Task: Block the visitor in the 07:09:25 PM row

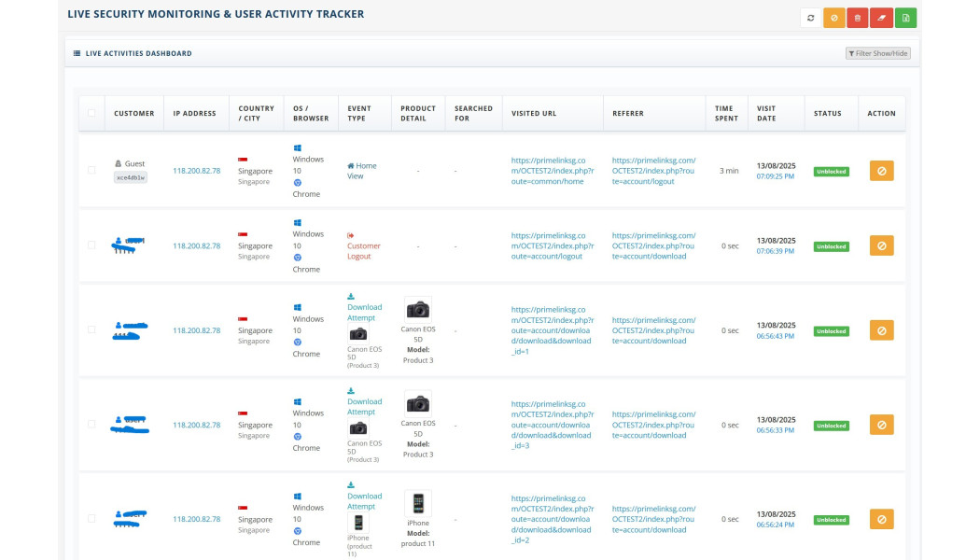Action: pos(881,171)
